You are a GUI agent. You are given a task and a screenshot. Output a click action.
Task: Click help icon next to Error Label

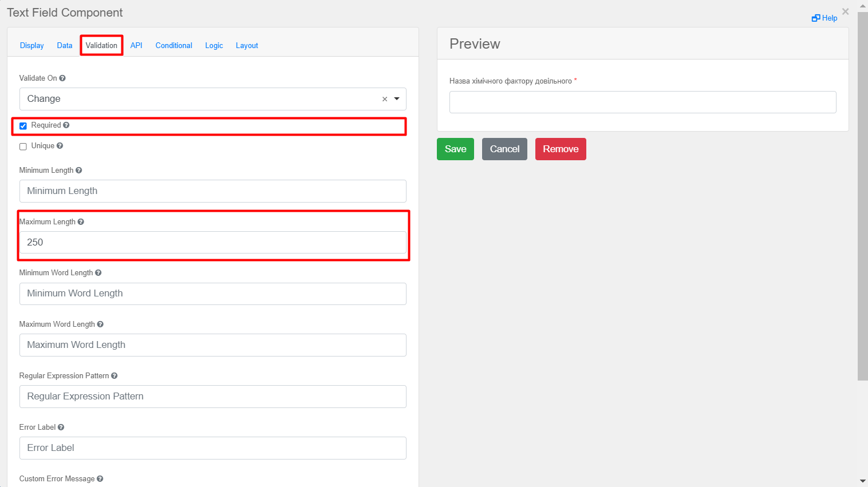click(x=61, y=427)
